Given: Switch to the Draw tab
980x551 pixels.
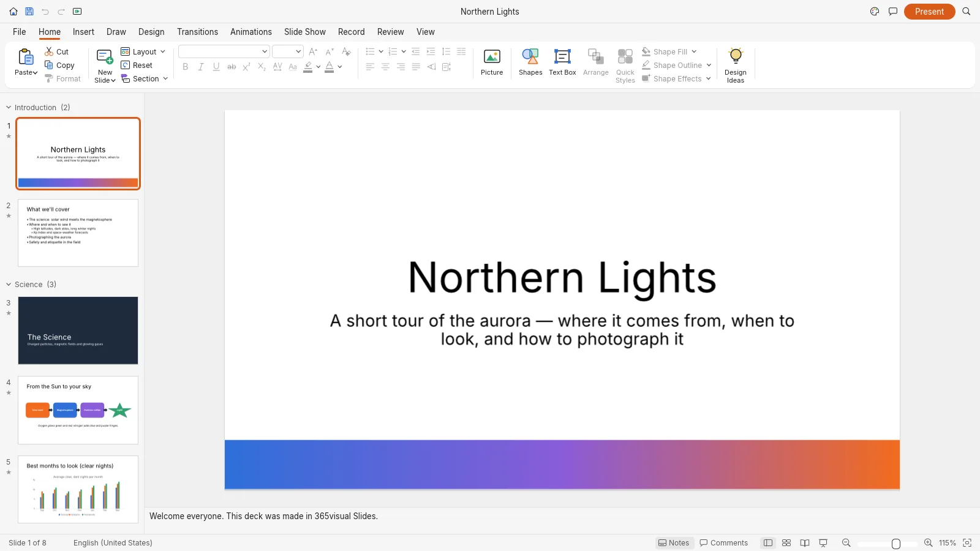Looking at the screenshot, I should [x=116, y=32].
